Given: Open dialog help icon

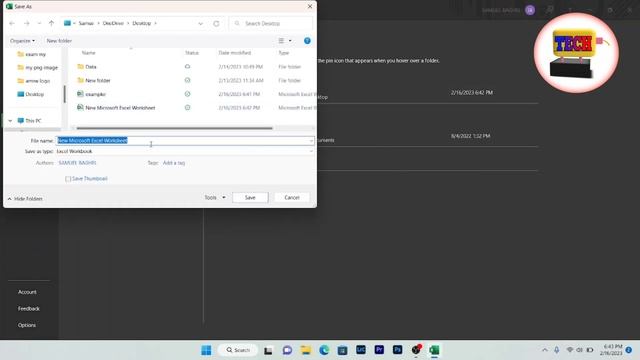Looking at the screenshot, I should click(x=307, y=41).
